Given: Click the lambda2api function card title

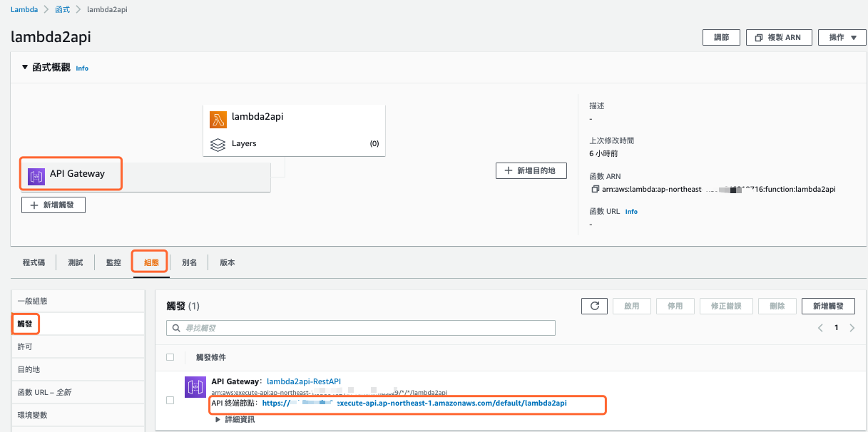Looking at the screenshot, I should 257,117.
